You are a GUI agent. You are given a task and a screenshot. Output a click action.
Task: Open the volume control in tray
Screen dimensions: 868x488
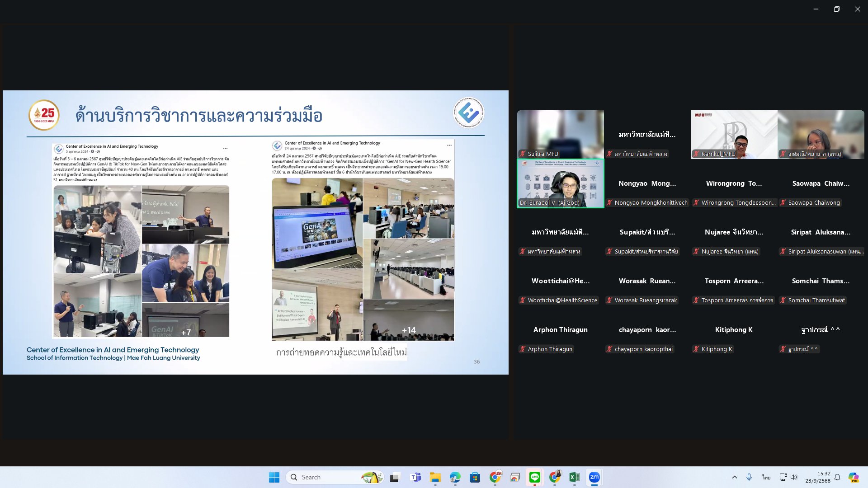[x=794, y=477]
